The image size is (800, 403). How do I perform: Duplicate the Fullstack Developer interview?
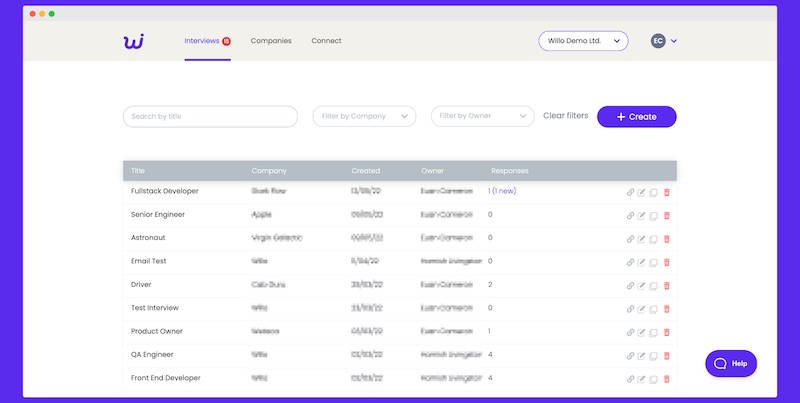(x=653, y=192)
